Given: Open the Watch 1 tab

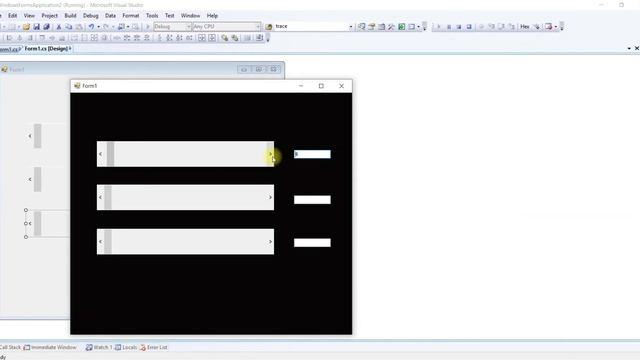Looking at the screenshot, I should [x=99, y=347].
